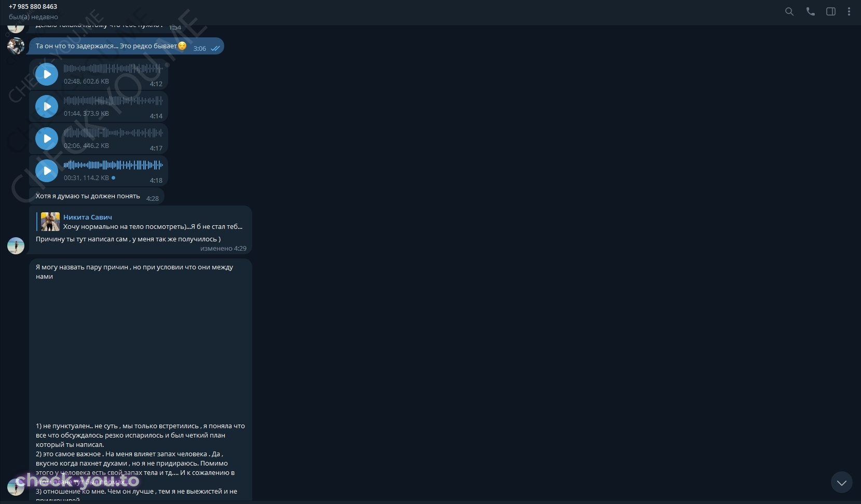Click the 4:28 message timestamp
Viewport: 861px width, 504px height.
153,198
